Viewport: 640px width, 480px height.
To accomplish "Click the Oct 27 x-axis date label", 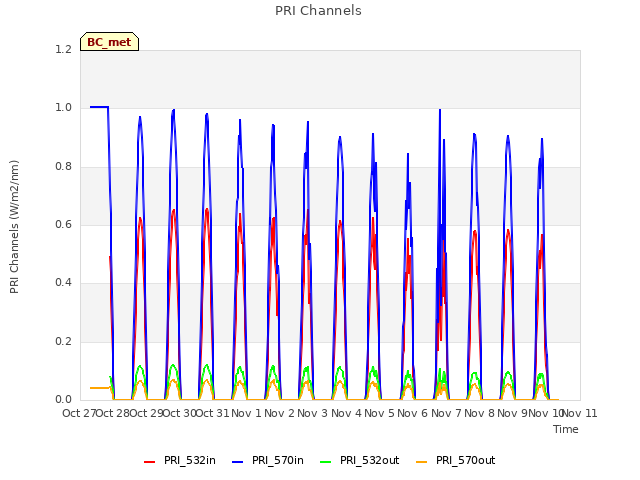I will pos(79,413).
